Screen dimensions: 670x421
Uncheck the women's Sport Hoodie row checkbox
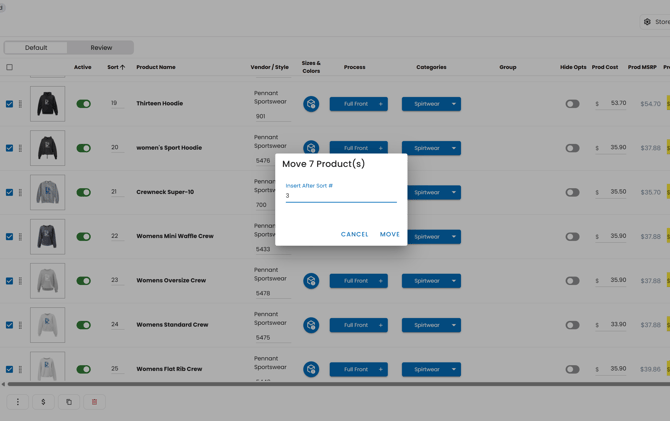tap(9, 148)
